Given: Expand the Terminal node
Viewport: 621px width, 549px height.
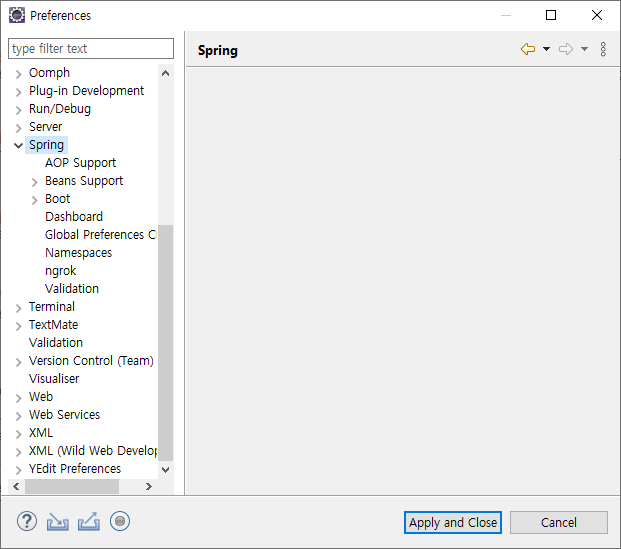Looking at the screenshot, I should pos(18,308).
